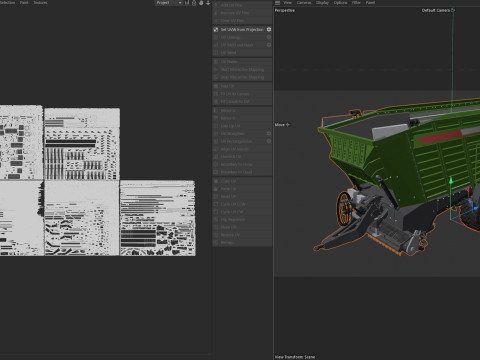Screen dimensions: 480x360
Task: Click the gear-like icon in UV toolbar
Action: pyautogui.click(x=201, y=3)
